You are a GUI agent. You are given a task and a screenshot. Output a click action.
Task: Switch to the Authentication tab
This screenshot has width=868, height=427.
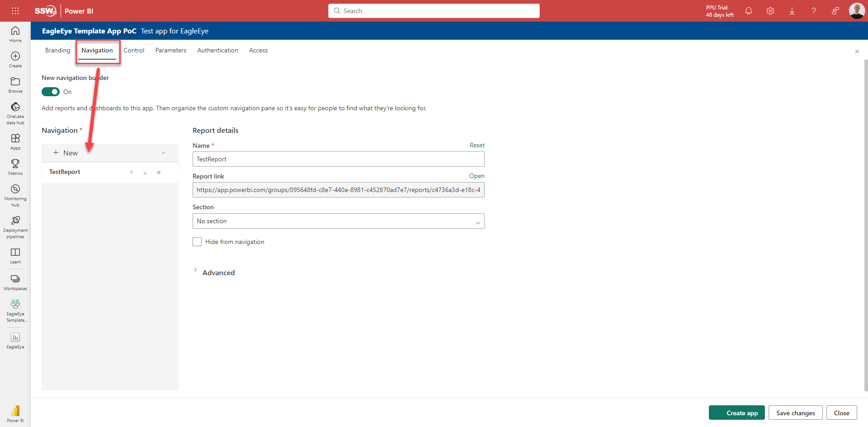pyautogui.click(x=217, y=50)
